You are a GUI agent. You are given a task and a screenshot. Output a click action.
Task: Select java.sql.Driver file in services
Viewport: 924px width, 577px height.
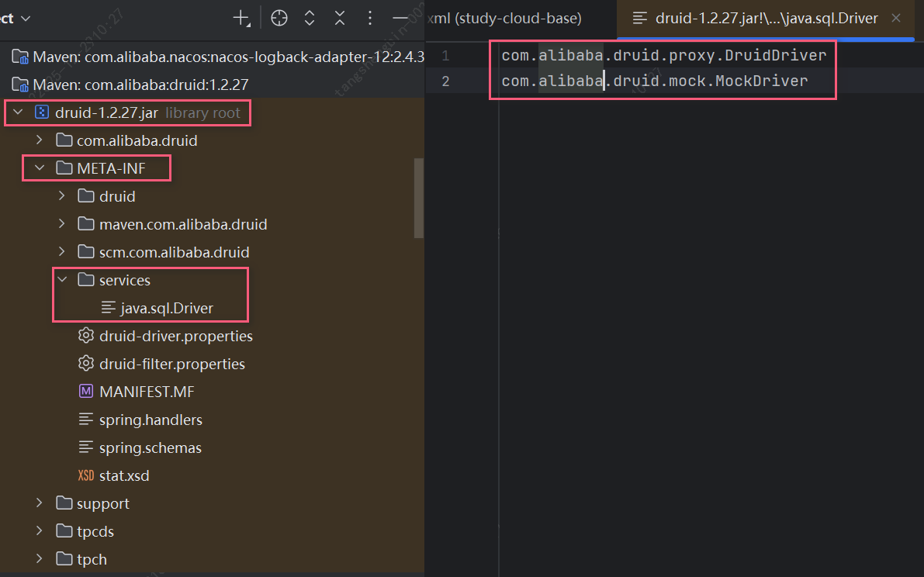(167, 308)
